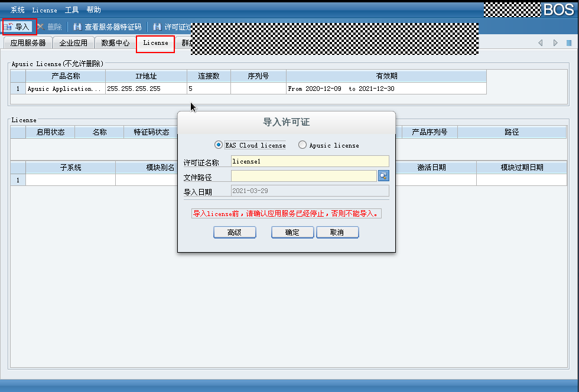Image resolution: width=579 pixels, height=392 pixels.
Task: Click the 路径 column header
Action: tap(512, 132)
